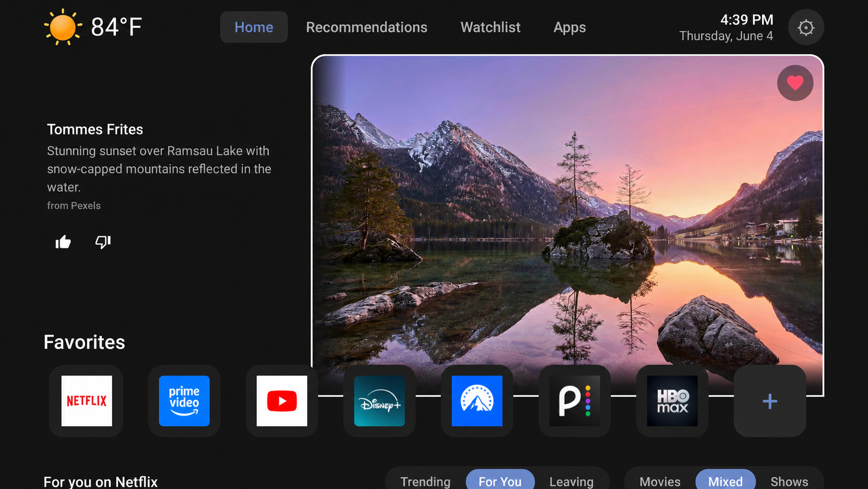
Task: Click the Ramsau Lake photo description text
Action: 159,169
